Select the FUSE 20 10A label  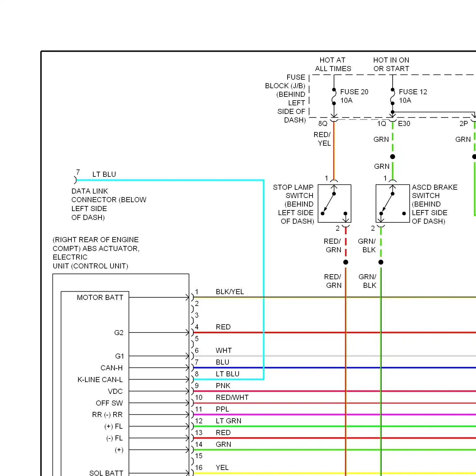tap(354, 96)
